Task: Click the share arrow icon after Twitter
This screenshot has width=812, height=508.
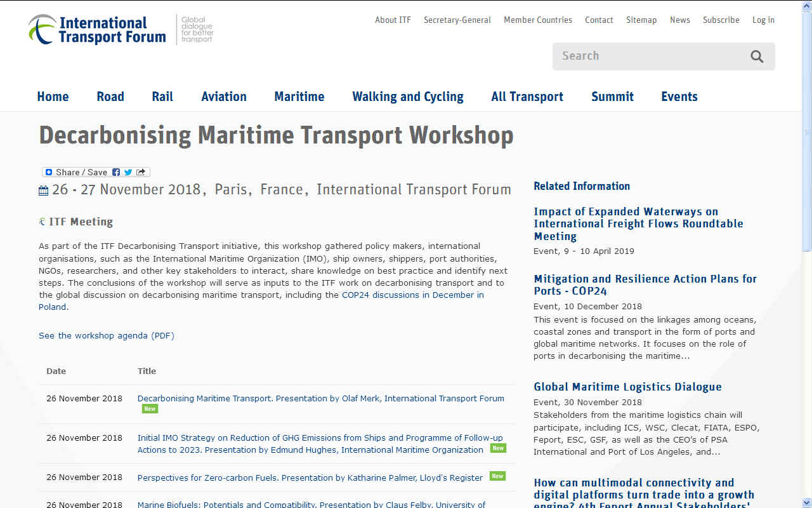Action: tap(141, 172)
